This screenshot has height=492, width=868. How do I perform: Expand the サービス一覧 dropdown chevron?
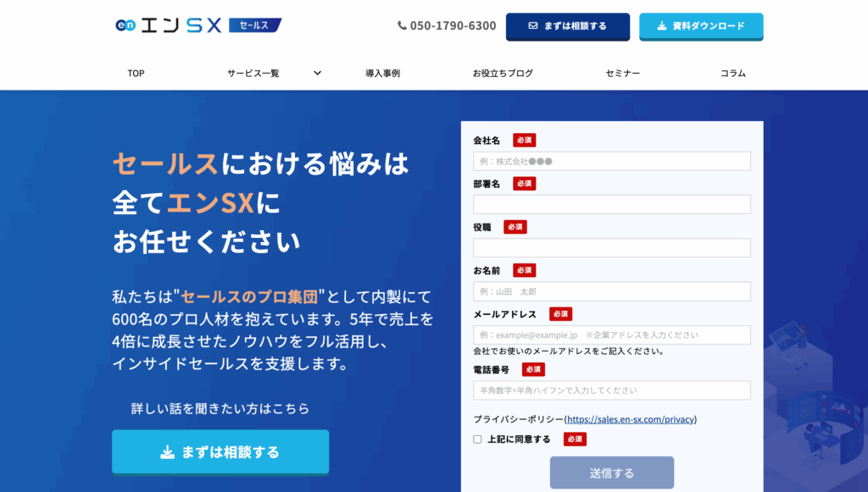pos(317,73)
